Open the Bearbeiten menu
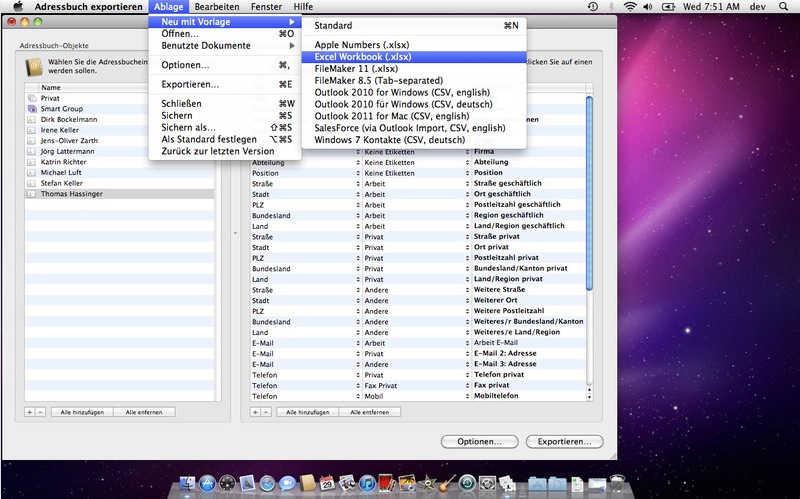800x499 pixels. 217,7
